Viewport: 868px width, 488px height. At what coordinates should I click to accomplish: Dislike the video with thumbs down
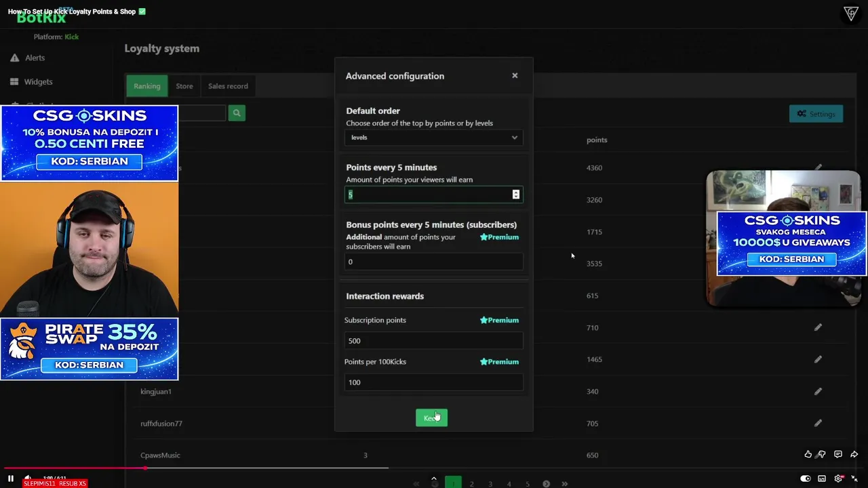tap(822, 454)
